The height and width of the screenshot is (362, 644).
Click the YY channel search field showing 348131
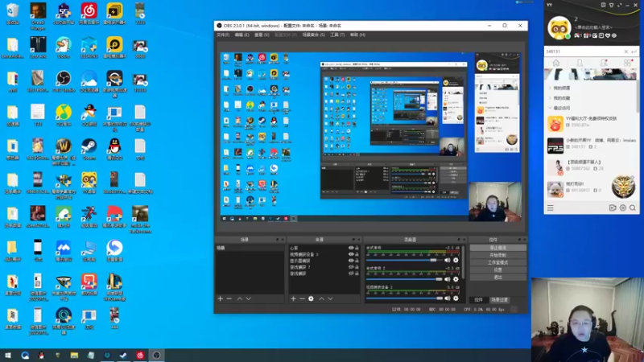pos(583,51)
